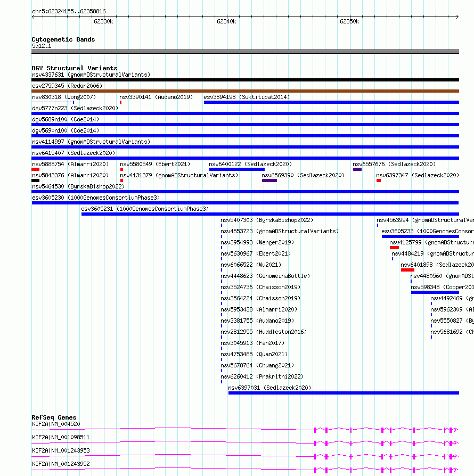Select nsv6557676 Sedlazeck2020 variant label
Screen dimensions: 474x476
point(394,164)
